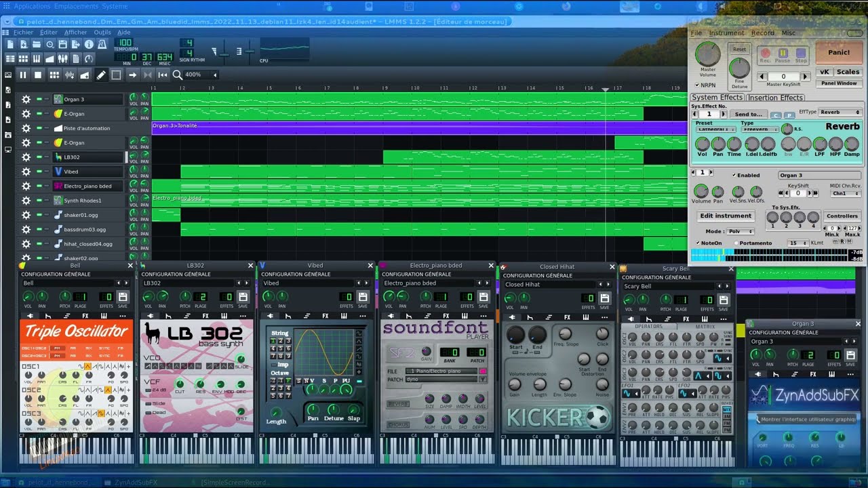
Task: Open the Organ 3 track gear menu
Action: click(26, 100)
